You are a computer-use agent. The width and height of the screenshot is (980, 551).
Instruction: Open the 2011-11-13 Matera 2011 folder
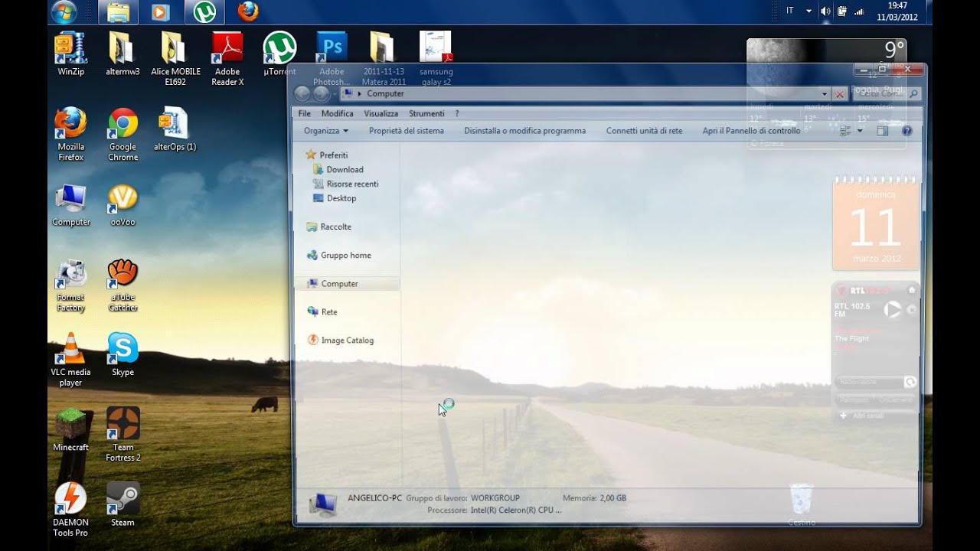pyautogui.click(x=384, y=58)
